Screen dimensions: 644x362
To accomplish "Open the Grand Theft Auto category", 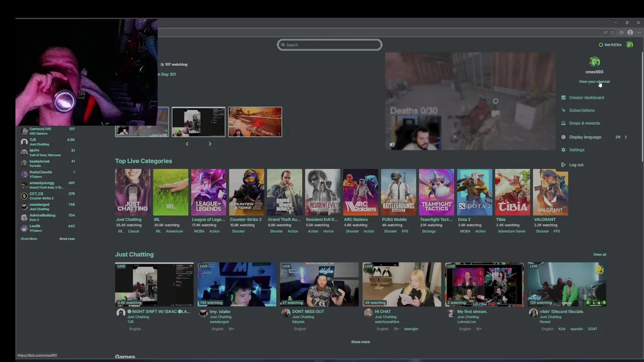I will click(284, 192).
